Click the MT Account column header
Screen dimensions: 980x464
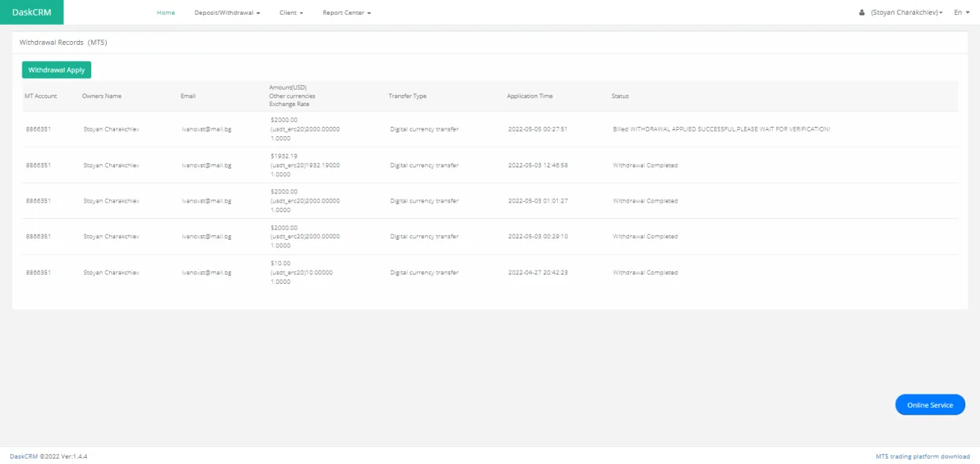click(x=41, y=97)
